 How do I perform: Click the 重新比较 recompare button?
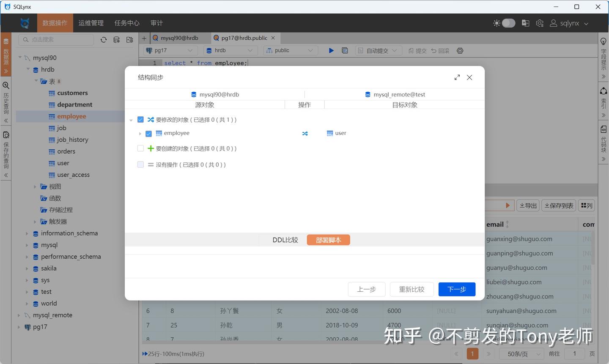point(411,289)
